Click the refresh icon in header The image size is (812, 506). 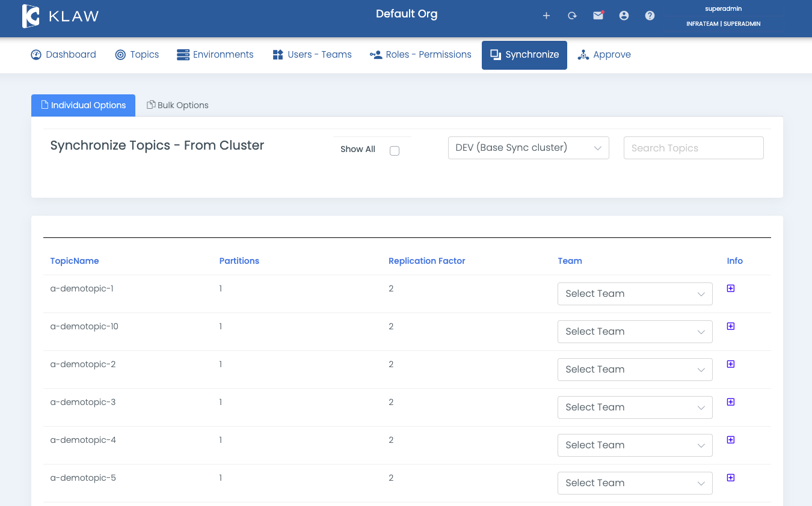pos(572,16)
